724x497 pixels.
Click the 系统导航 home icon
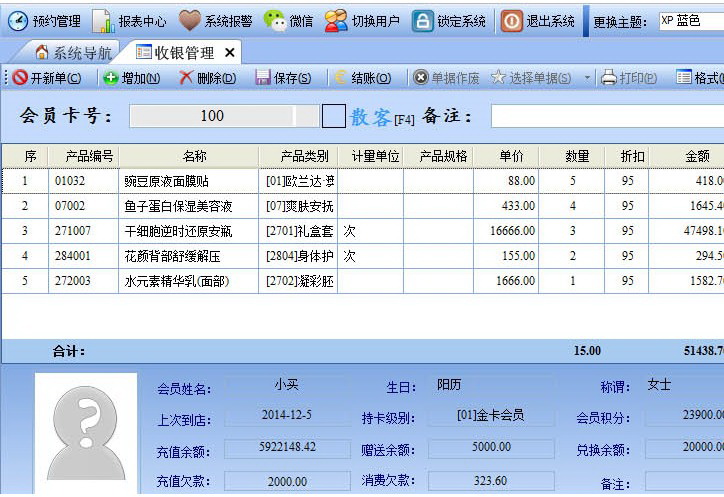click(x=42, y=52)
